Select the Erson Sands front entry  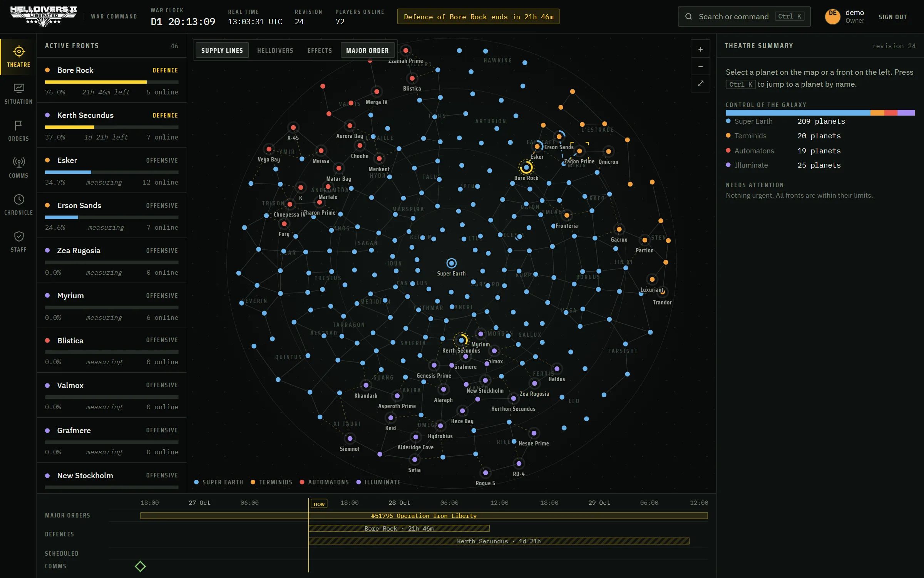[x=112, y=216]
